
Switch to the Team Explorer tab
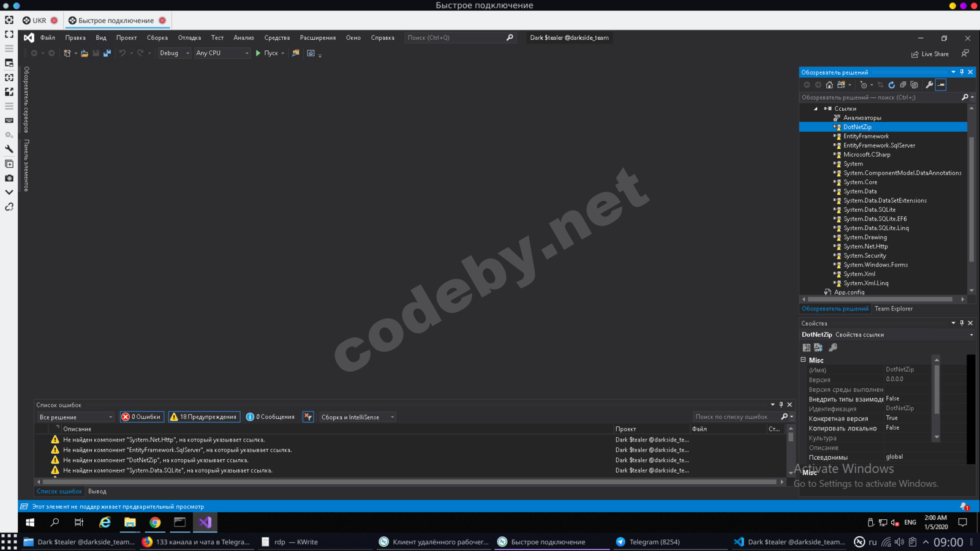pos(893,309)
